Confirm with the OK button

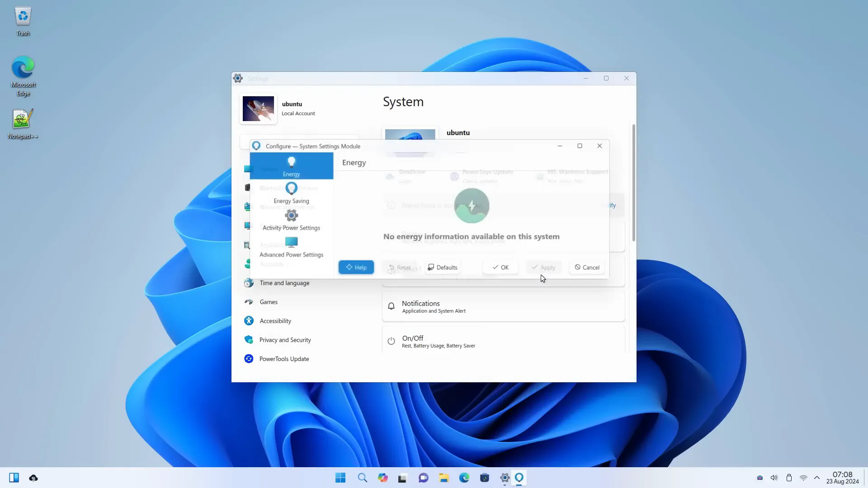pos(500,267)
